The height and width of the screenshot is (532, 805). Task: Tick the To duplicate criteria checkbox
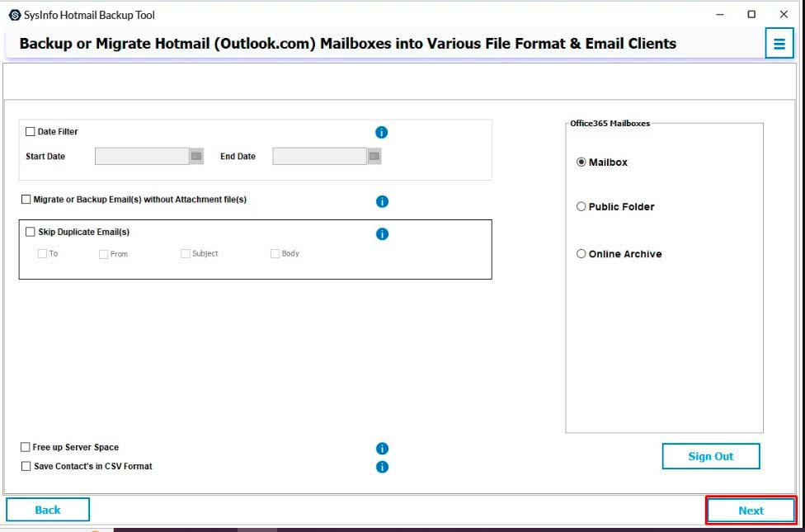pyautogui.click(x=42, y=253)
